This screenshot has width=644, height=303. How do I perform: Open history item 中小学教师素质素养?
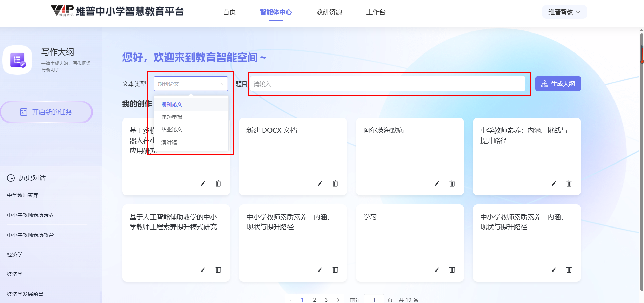click(x=31, y=215)
